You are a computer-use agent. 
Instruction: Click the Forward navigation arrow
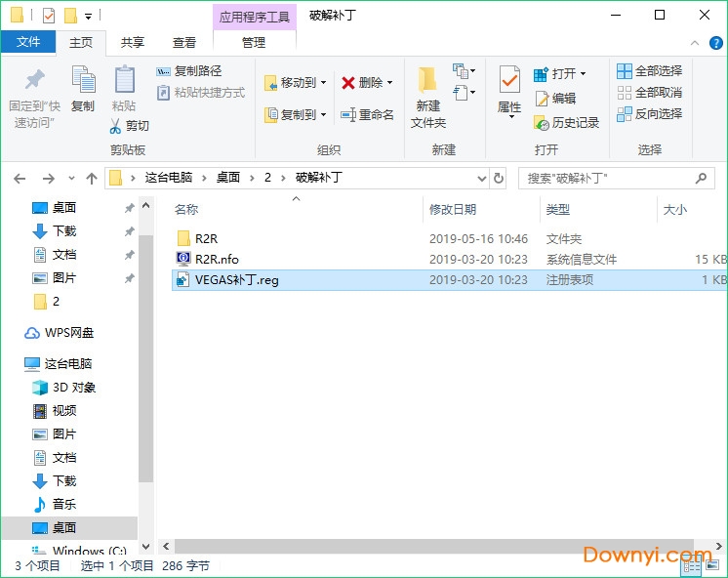coord(48,179)
